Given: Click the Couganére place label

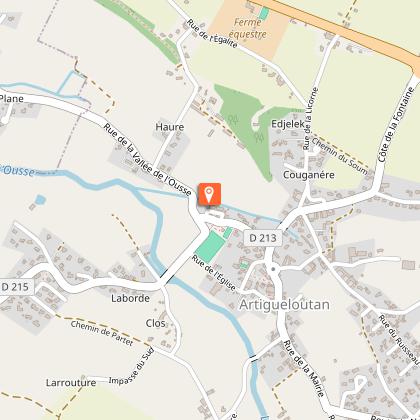Looking at the screenshot, I should pos(309,175).
